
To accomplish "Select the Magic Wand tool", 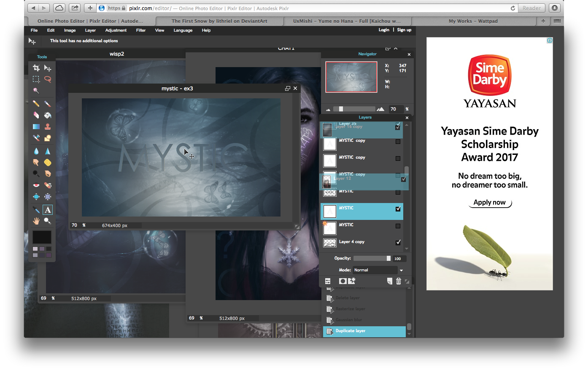I will pyautogui.click(x=36, y=91).
